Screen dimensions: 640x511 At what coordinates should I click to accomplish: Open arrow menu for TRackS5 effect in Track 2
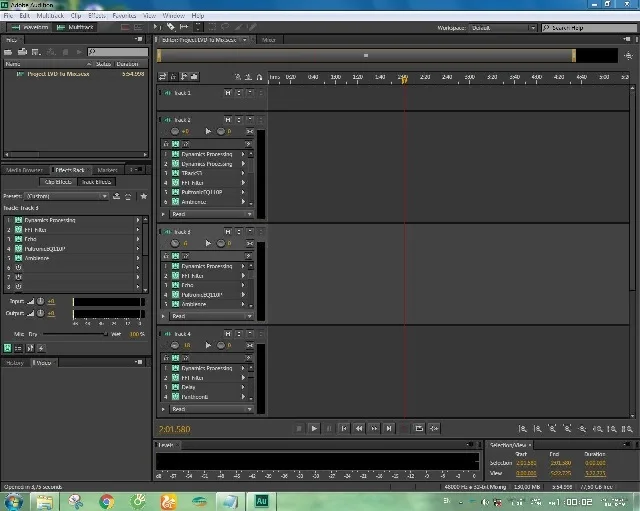tap(243, 173)
